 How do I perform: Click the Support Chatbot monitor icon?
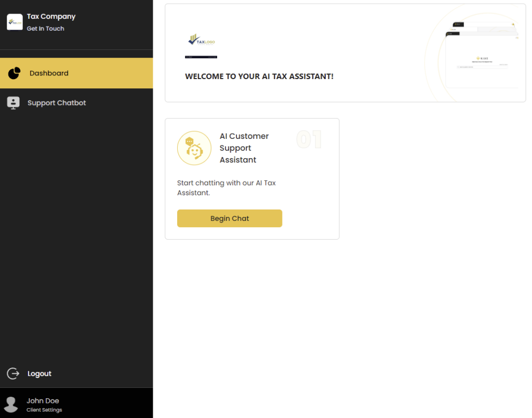[14, 103]
